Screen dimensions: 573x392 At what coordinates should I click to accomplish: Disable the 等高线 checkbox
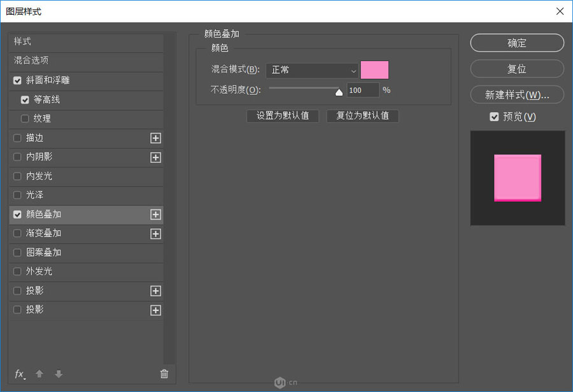pos(24,99)
